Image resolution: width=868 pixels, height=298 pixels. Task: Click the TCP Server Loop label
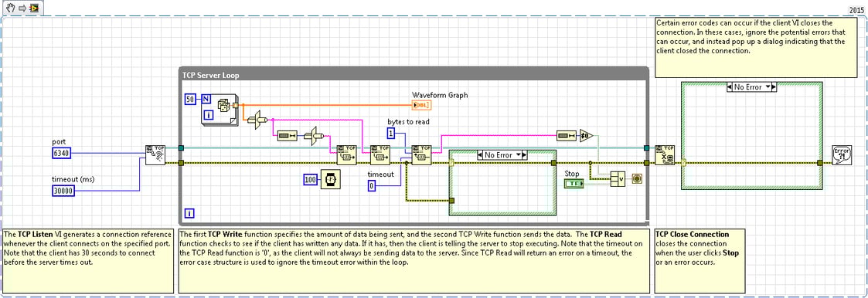point(210,75)
